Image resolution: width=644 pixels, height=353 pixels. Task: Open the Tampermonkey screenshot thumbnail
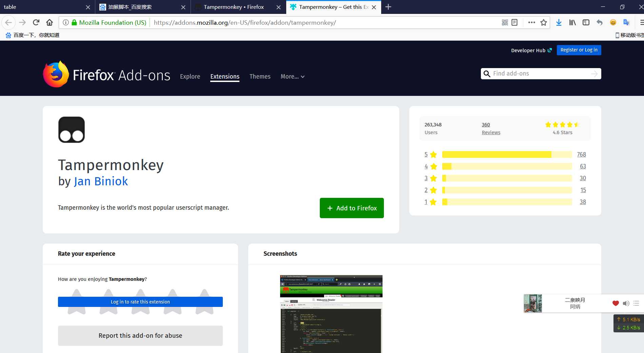(x=331, y=314)
